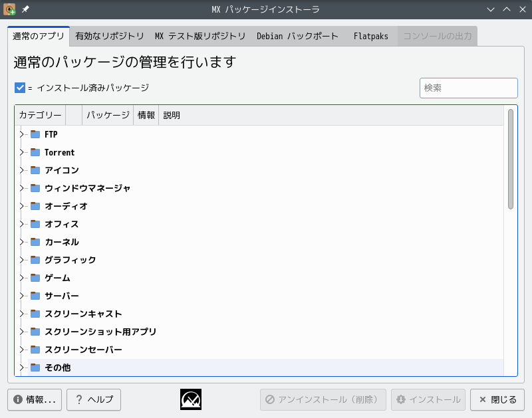
Task: Open help with the ヘルプ button
Action: 94,399
